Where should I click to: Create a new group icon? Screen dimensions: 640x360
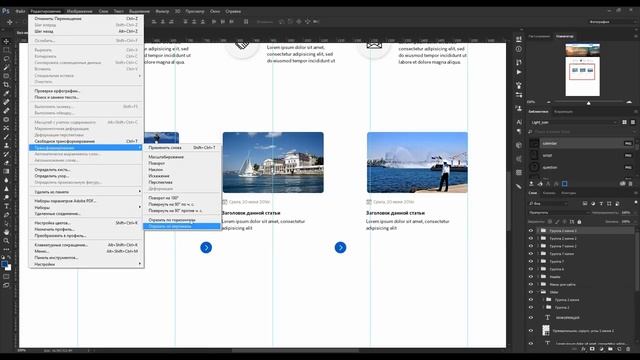click(610, 349)
